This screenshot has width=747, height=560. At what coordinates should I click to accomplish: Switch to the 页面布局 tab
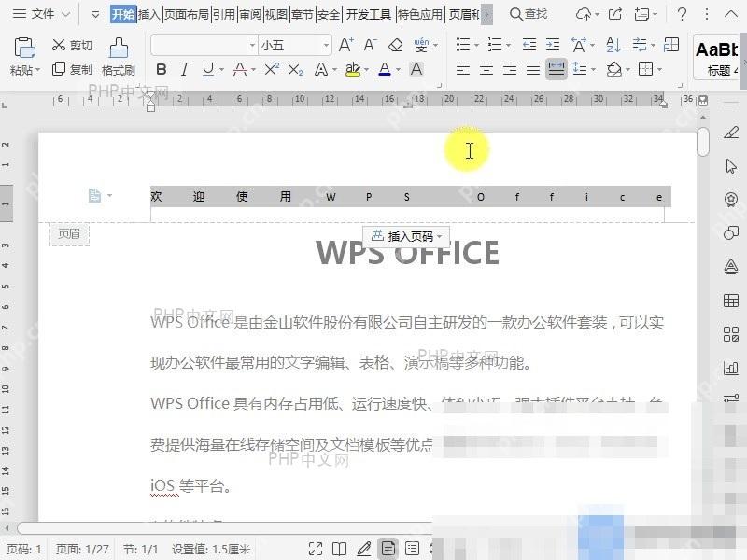[x=186, y=15]
